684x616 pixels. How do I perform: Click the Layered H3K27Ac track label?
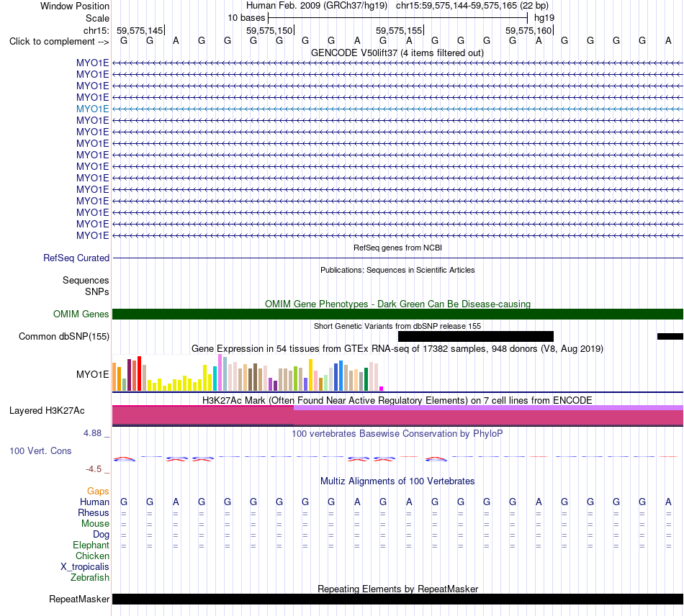point(47,411)
